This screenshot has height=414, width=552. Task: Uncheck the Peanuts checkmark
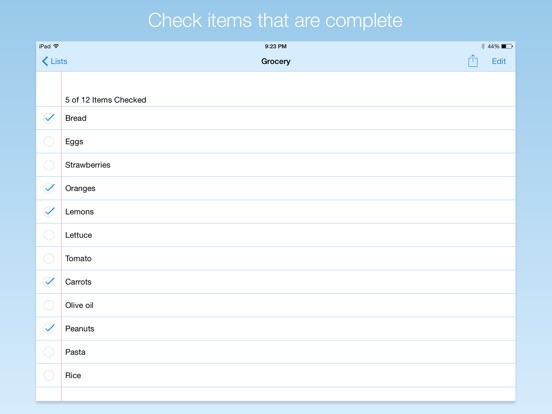(x=49, y=328)
